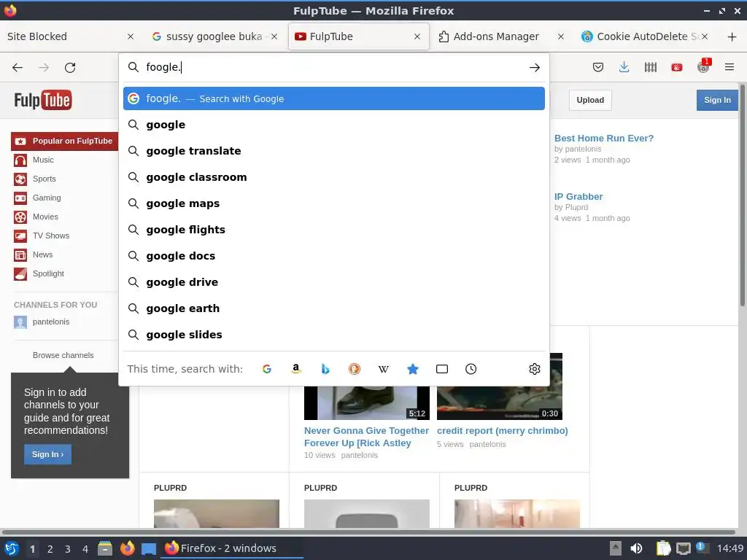Switch to the sussy googlee buka tab
Viewport: 747px width, 560px height.
pyautogui.click(x=214, y=36)
